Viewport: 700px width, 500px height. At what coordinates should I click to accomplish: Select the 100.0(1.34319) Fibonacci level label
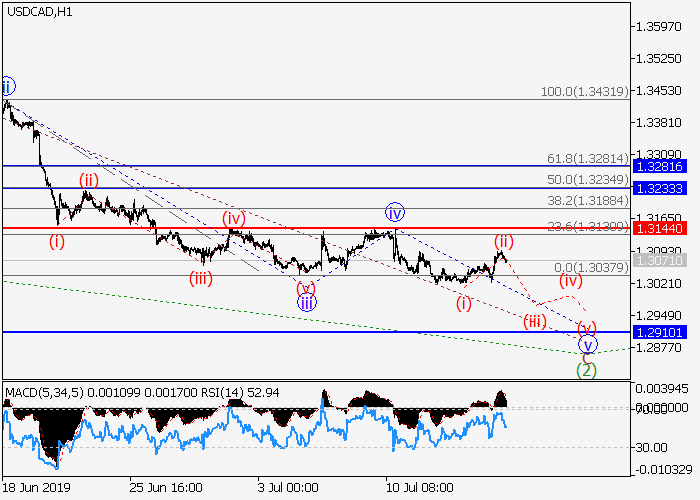click(583, 91)
